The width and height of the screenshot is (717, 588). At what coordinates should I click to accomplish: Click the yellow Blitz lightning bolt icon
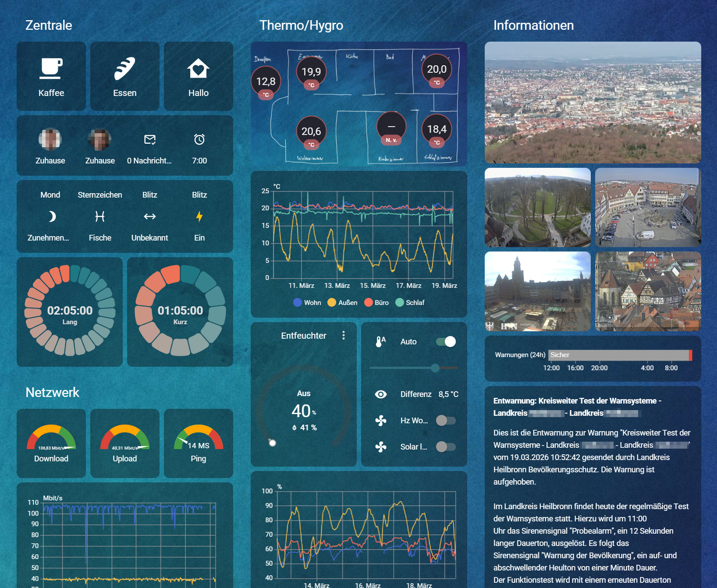(199, 216)
